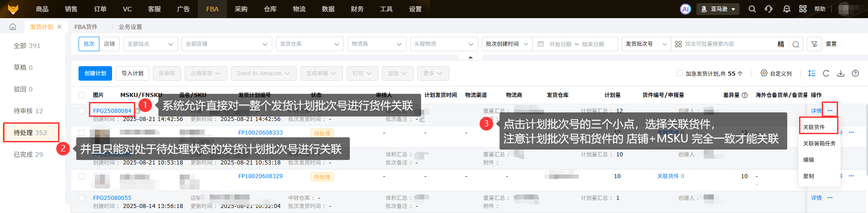The width and height of the screenshot is (868, 213).
Task: Open the 亚马逊 platform switcher
Action: [718, 9]
